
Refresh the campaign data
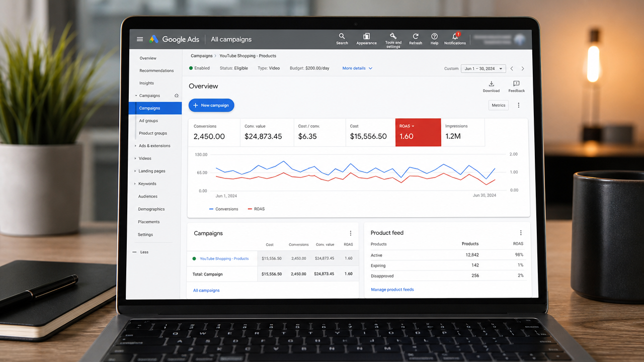coord(416,39)
